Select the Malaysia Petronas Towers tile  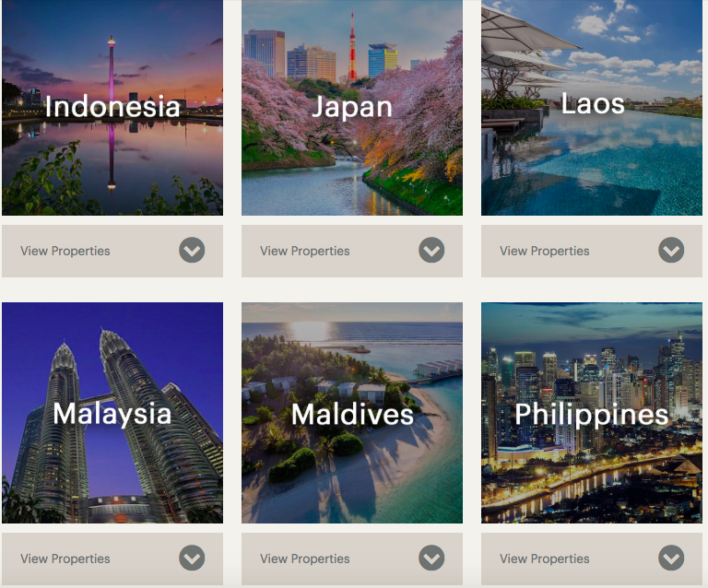[x=112, y=413]
